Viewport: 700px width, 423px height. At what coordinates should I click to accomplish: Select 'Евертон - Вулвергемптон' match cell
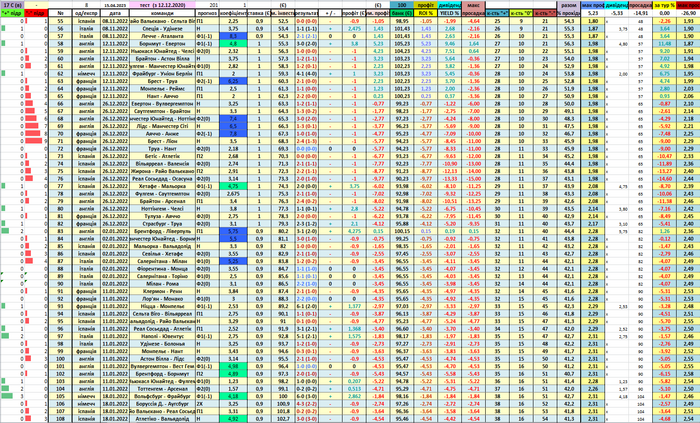click(162, 104)
